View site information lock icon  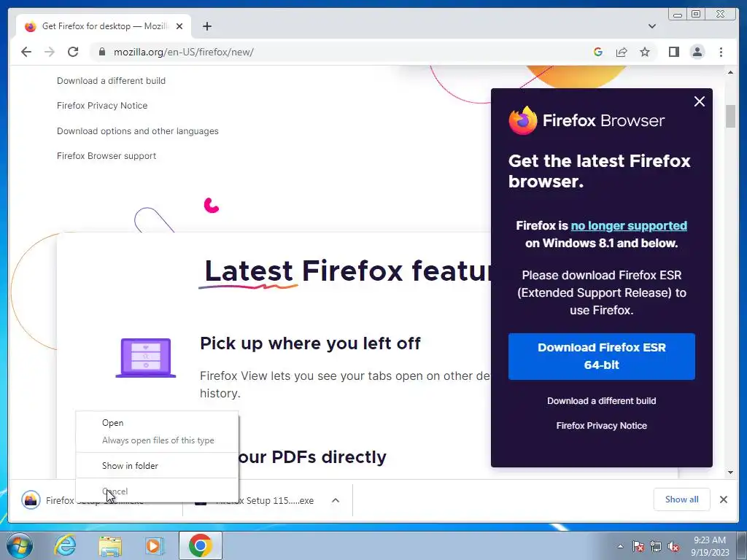coord(101,52)
